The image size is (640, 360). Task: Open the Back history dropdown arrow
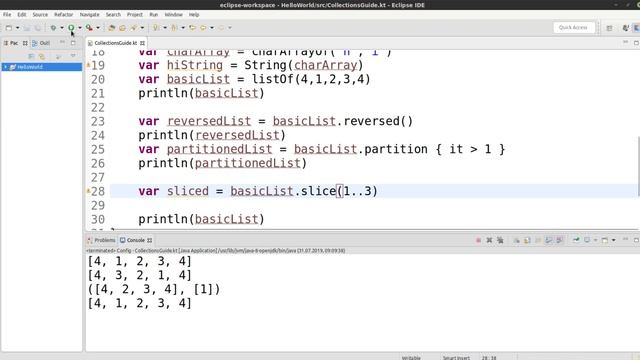[x=212, y=28]
